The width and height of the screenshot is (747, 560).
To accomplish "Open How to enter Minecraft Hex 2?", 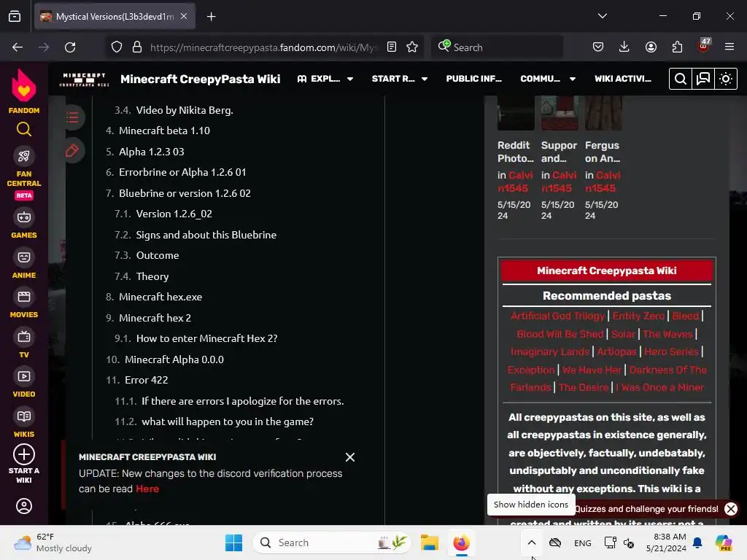I will click(x=206, y=338).
